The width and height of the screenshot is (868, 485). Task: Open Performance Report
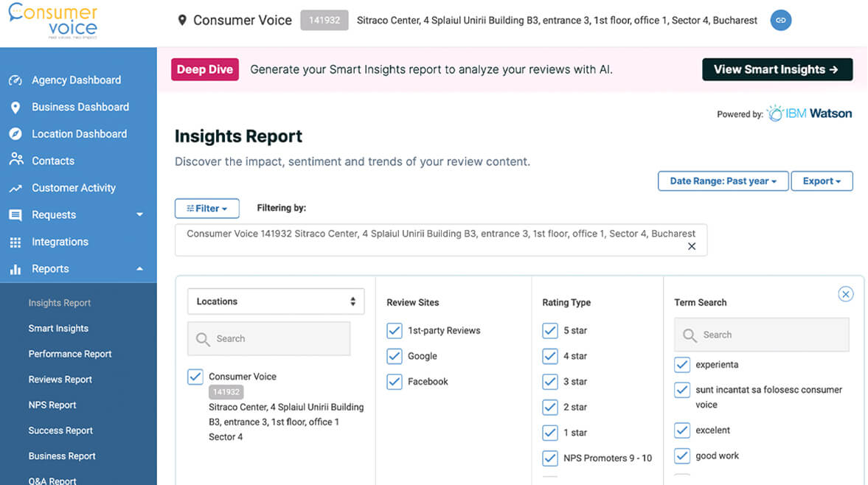tap(70, 354)
